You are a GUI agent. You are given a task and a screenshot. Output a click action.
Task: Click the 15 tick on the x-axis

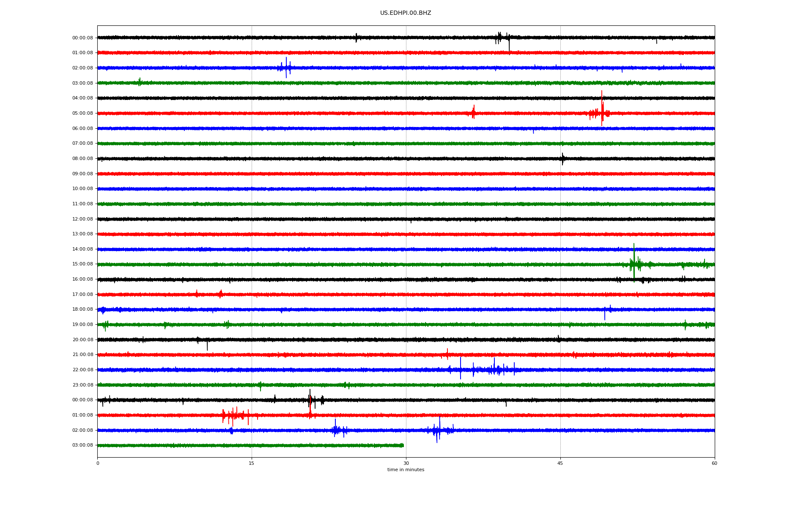(252, 463)
